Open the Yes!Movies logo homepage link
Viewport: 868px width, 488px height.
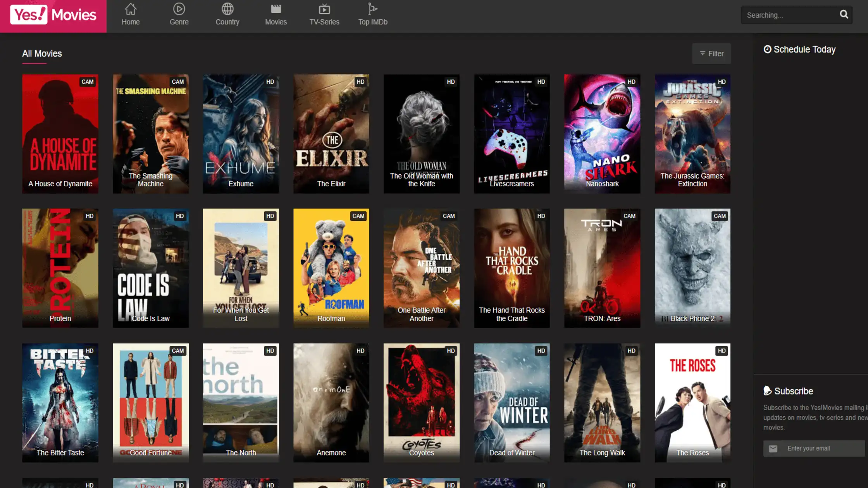tap(52, 15)
